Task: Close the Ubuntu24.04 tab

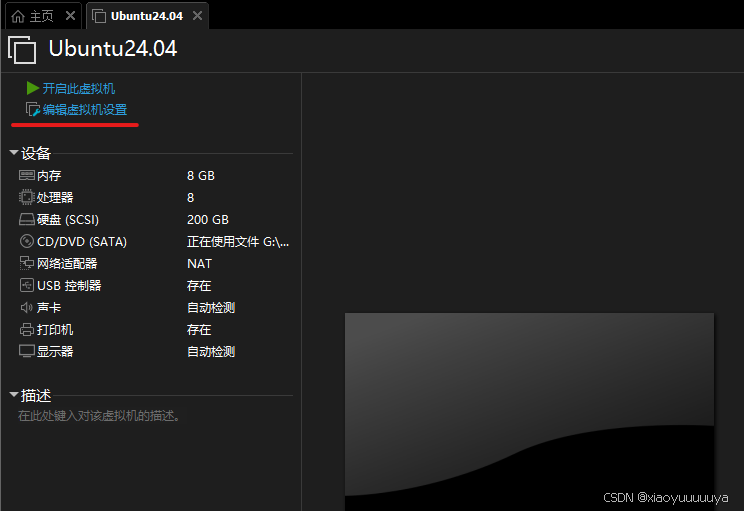Action: 197,16
